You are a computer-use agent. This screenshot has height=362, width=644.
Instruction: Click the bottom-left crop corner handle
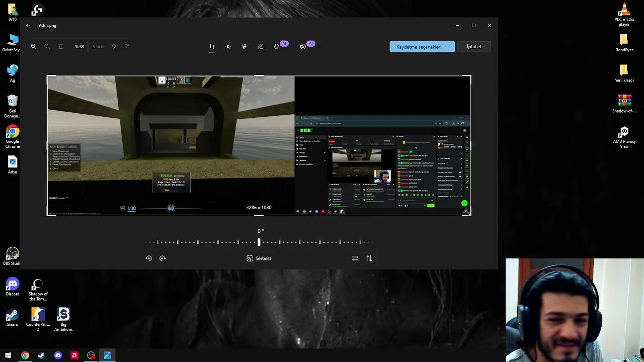pos(48,214)
